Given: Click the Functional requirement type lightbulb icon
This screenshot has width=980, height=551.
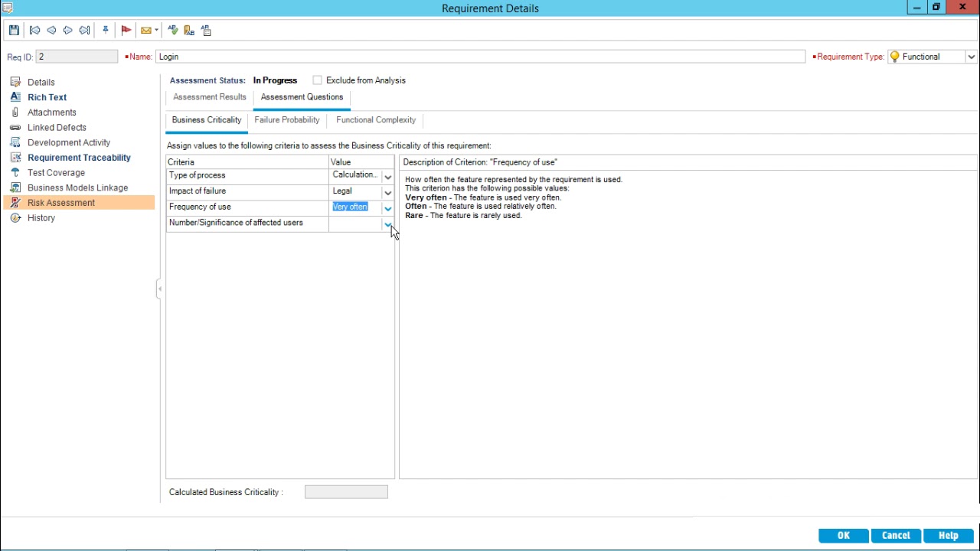Looking at the screenshot, I should pos(894,57).
